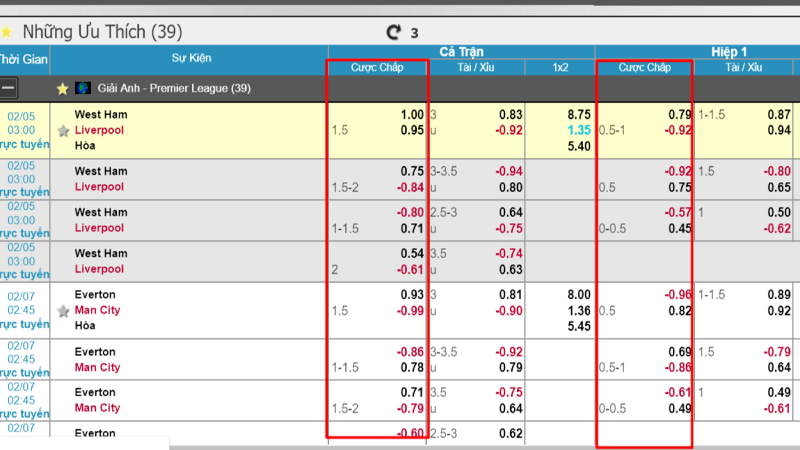Unfavorite the Giải Anh Premier League star
Image resolution: width=800 pixels, height=450 pixels.
pyautogui.click(x=62, y=89)
